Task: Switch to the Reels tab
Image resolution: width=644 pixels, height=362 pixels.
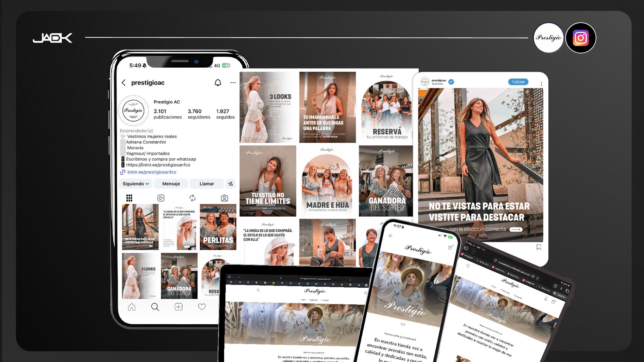Action: tap(161, 198)
